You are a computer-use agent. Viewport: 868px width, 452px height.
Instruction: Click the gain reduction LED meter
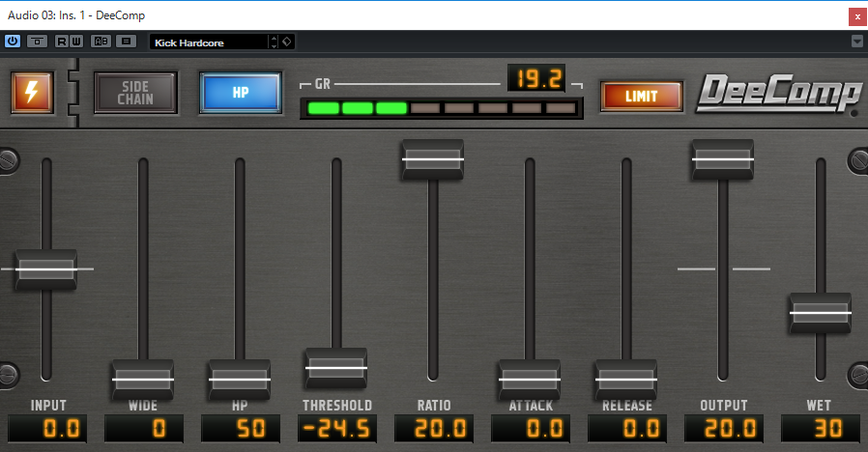[442, 108]
